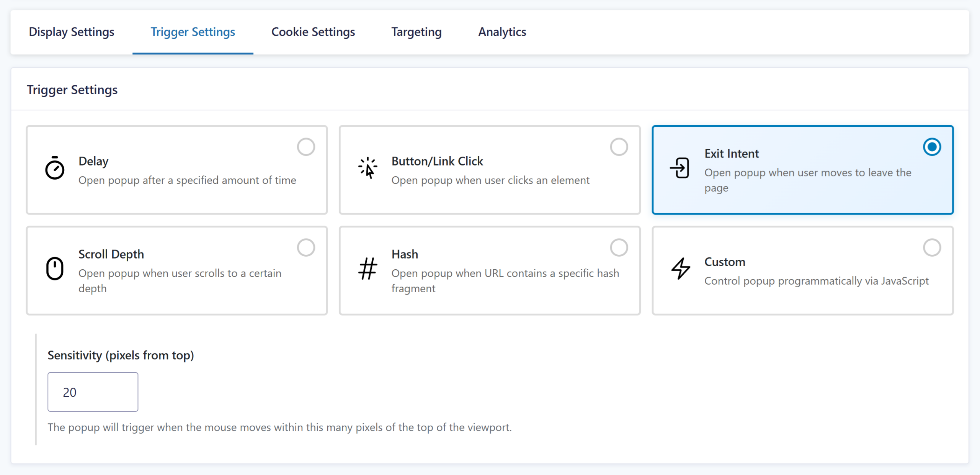Screen dimensions: 980x475
Task: Go to the Targeting tab
Action: (x=416, y=32)
